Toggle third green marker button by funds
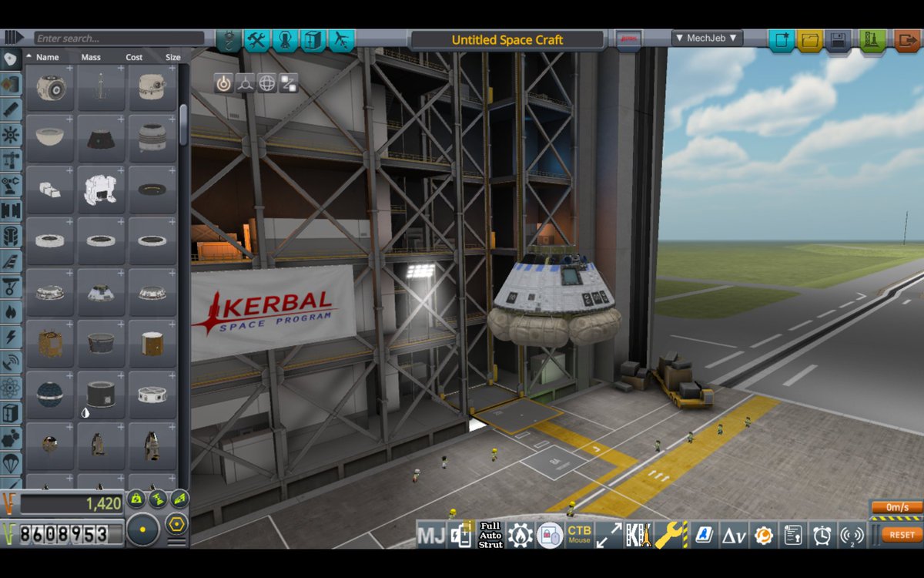Screen dimensions: 924x578 [179, 499]
